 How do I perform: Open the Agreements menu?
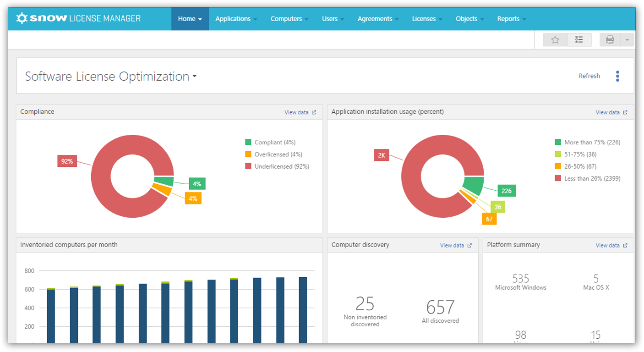point(378,19)
